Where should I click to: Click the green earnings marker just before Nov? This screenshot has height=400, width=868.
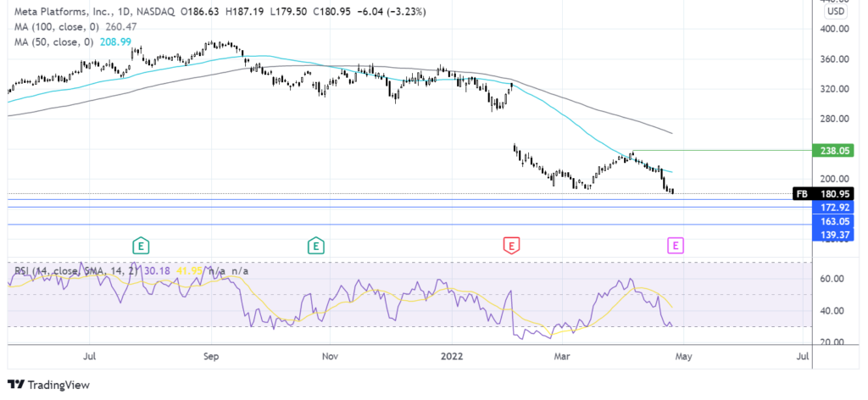[x=315, y=246]
